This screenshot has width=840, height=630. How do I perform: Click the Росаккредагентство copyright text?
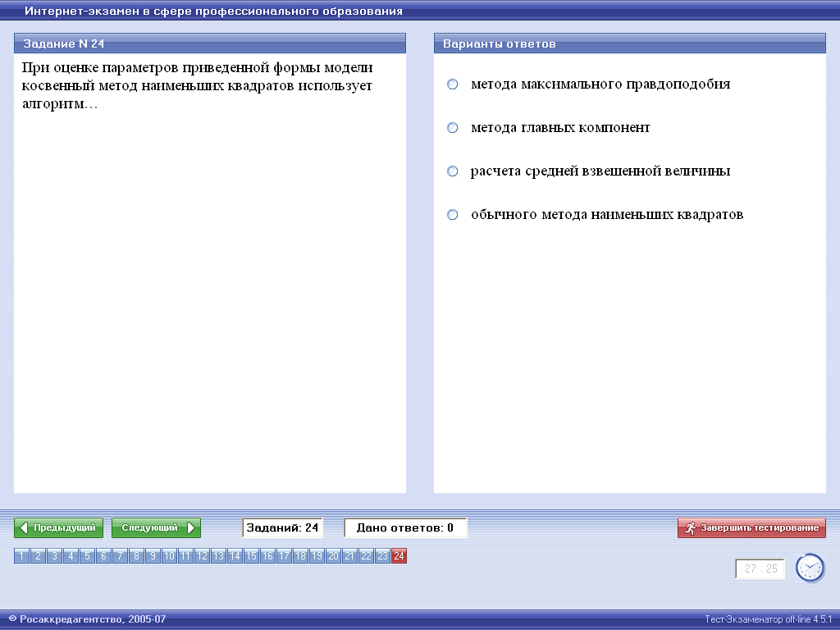(87, 619)
